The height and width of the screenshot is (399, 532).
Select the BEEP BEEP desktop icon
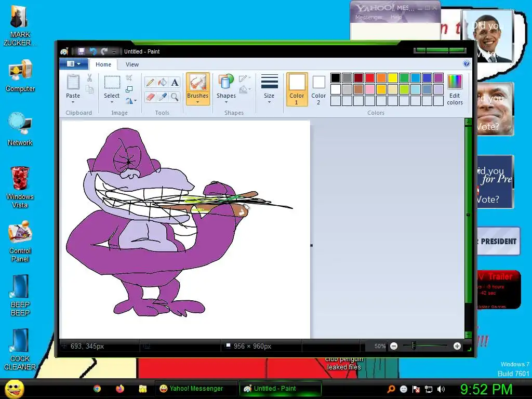click(20, 296)
